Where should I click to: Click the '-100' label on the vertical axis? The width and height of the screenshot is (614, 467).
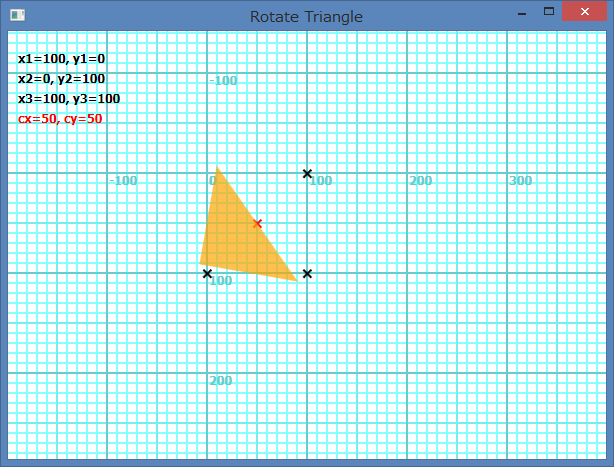click(223, 81)
